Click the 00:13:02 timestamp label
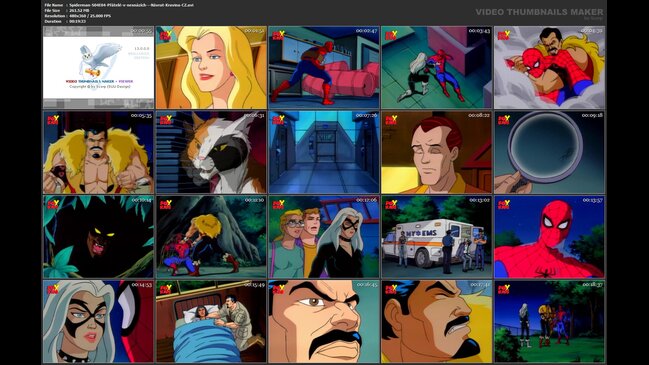 point(479,200)
